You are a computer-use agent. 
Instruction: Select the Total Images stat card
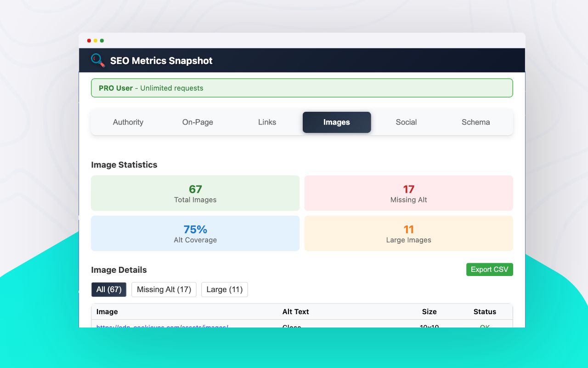(x=195, y=193)
